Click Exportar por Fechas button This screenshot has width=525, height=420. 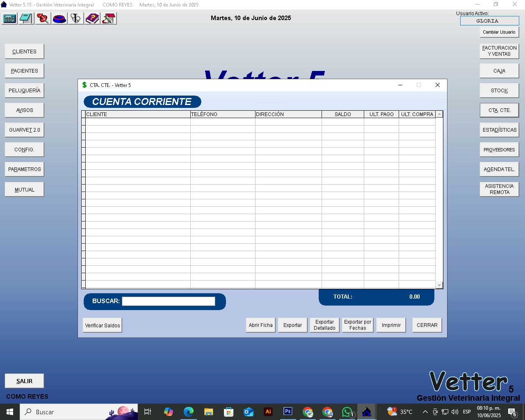click(x=358, y=325)
